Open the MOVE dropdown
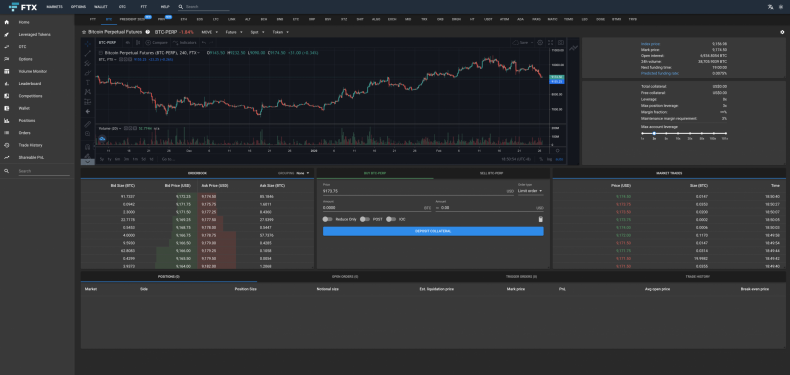 click(x=210, y=32)
